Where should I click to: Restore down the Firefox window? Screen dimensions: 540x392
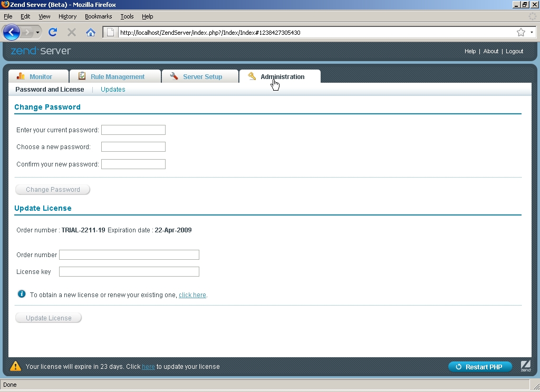coord(525,4)
